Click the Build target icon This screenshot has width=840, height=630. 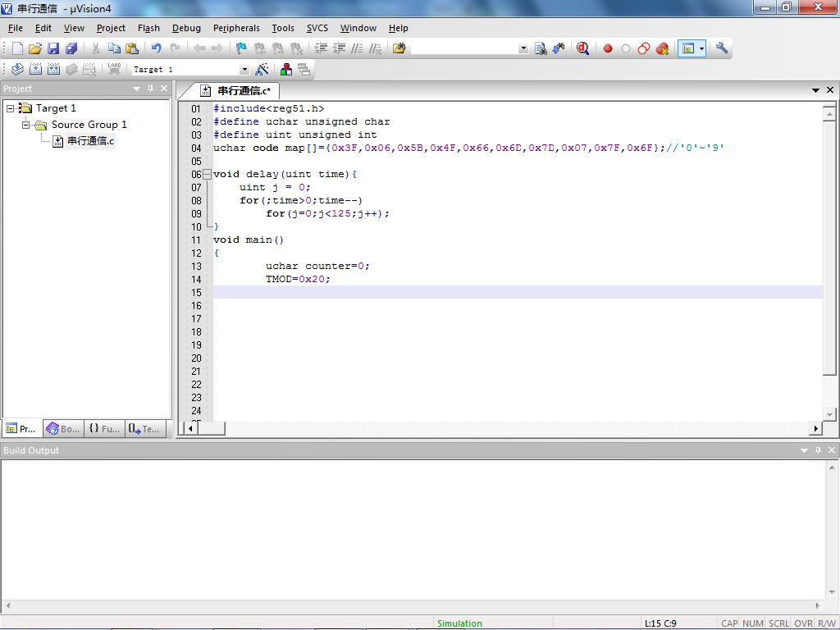click(35, 70)
